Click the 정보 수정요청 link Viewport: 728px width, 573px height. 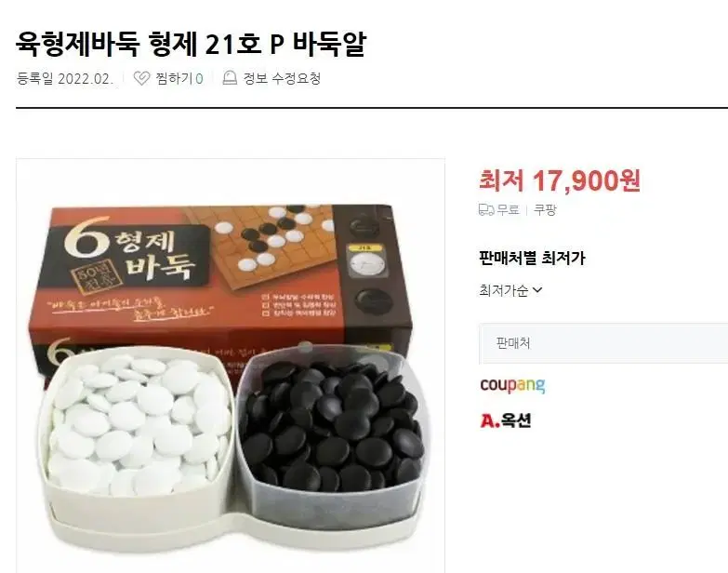pos(282,78)
